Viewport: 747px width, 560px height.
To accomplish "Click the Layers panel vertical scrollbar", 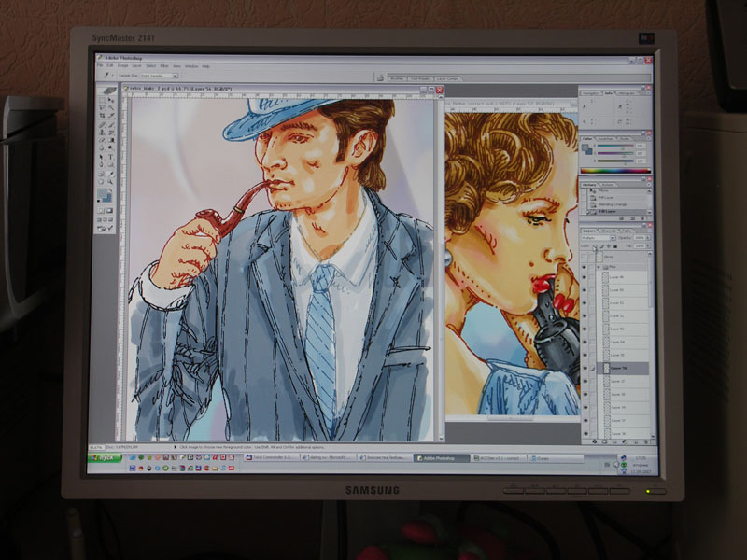I will 652,344.
